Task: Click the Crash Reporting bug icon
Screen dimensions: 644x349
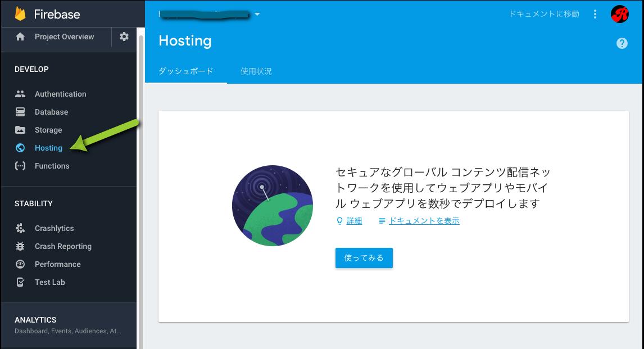Action: coord(20,246)
